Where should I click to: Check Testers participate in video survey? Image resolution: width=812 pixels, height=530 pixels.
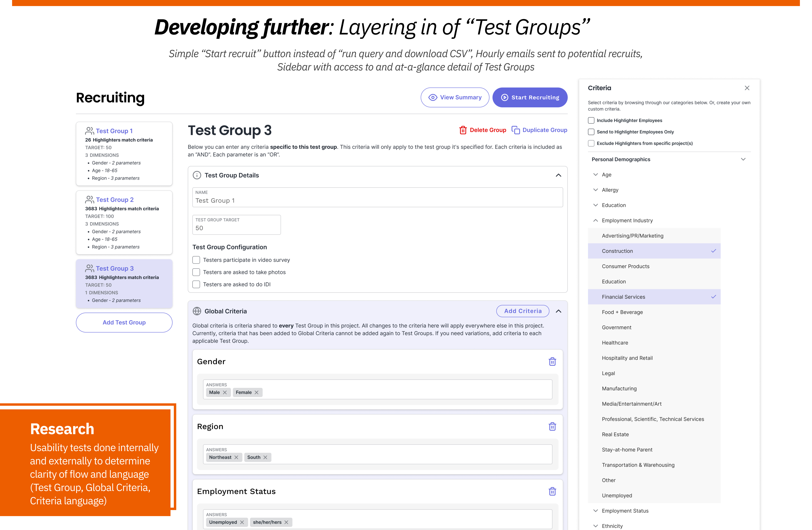click(x=196, y=260)
